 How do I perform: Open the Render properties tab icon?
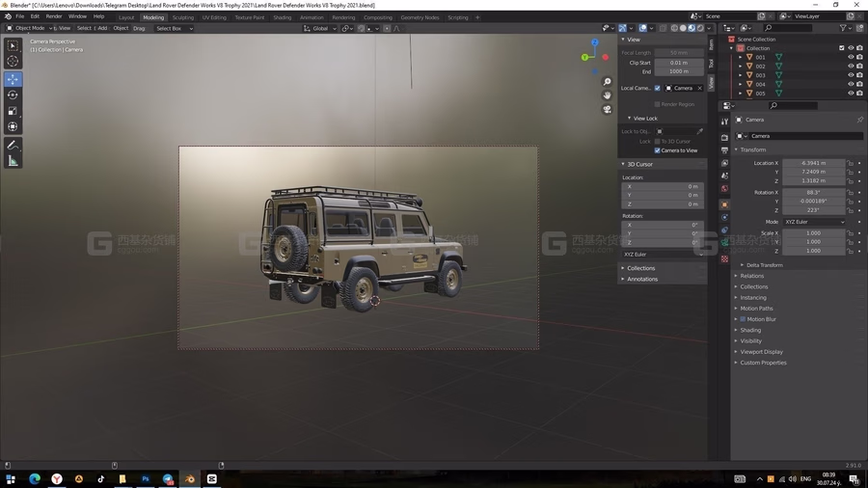724,137
